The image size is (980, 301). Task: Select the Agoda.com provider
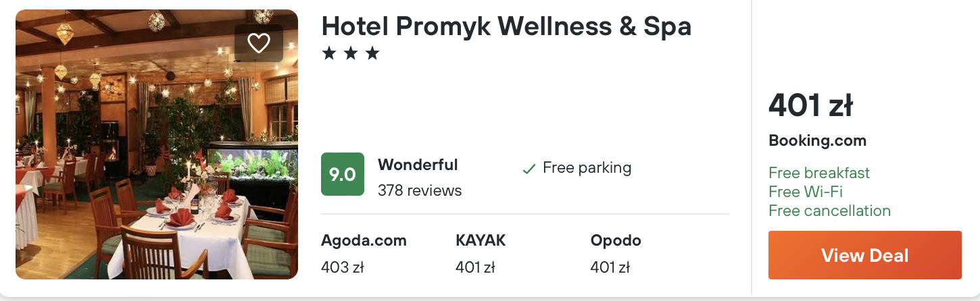point(364,240)
